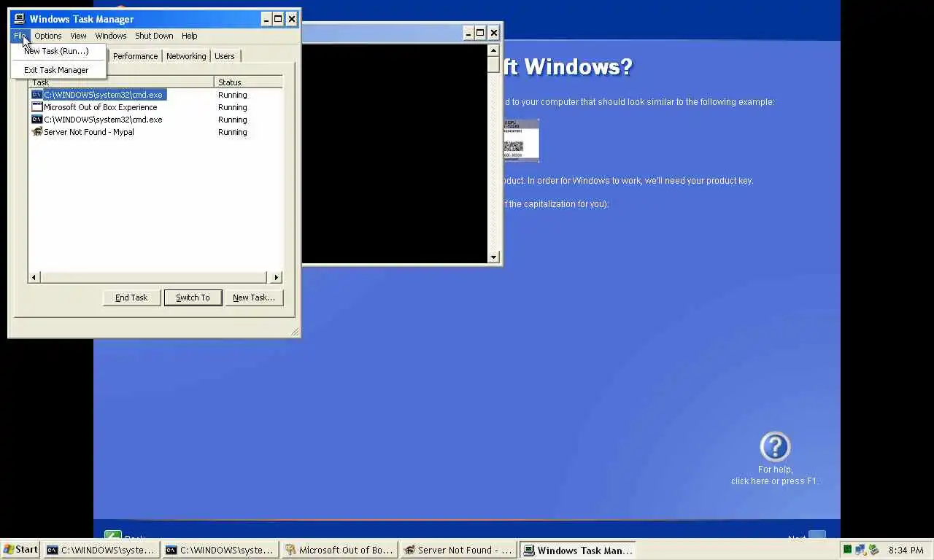
Task: Click the green Back arrow in setup
Action: tap(112, 535)
